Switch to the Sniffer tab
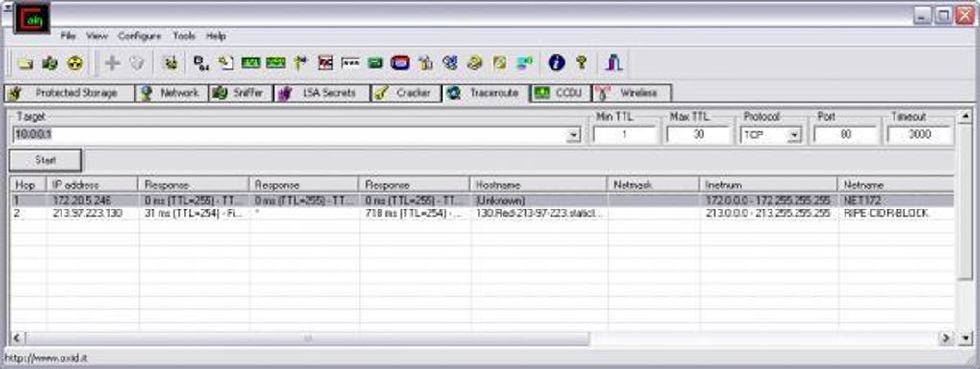The image size is (980, 369). click(240, 93)
